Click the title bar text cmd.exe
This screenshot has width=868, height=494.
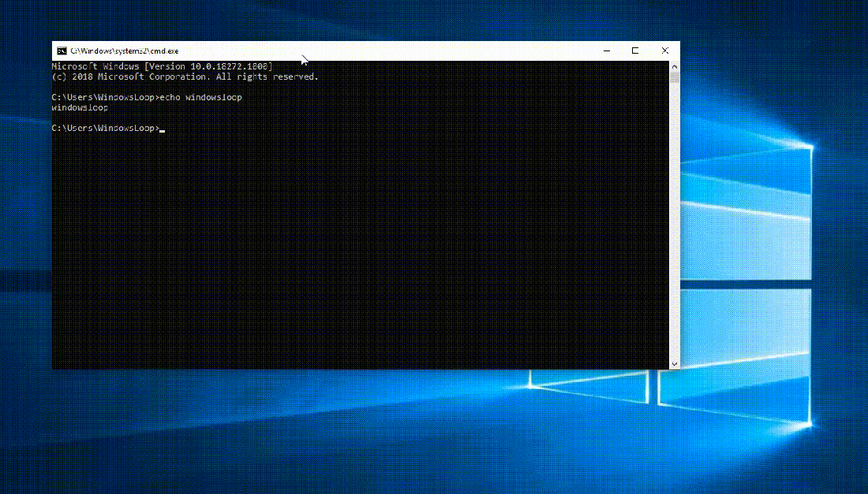coord(125,51)
